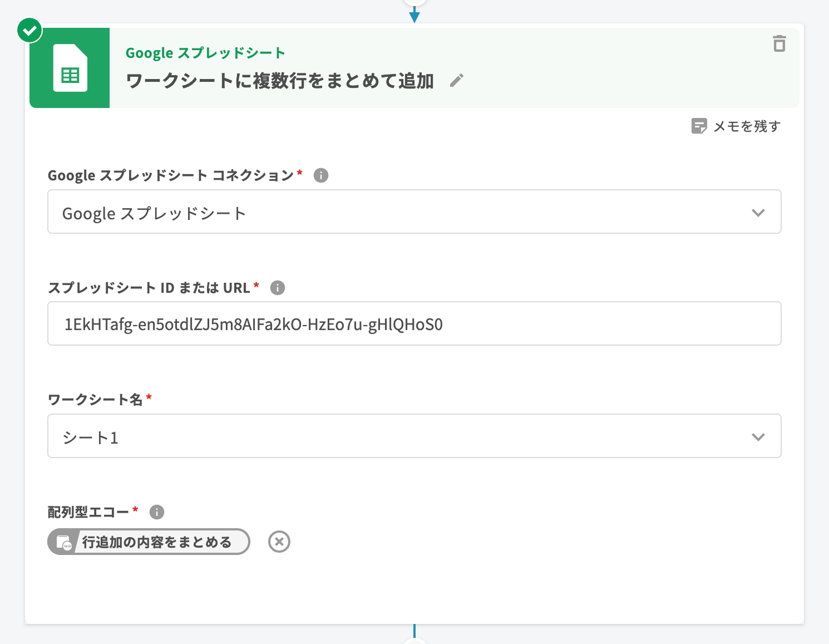The width and height of the screenshot is (829, 644).
Task: Click the chevron in the ワークシート名 field
Action: pos(758,437)
